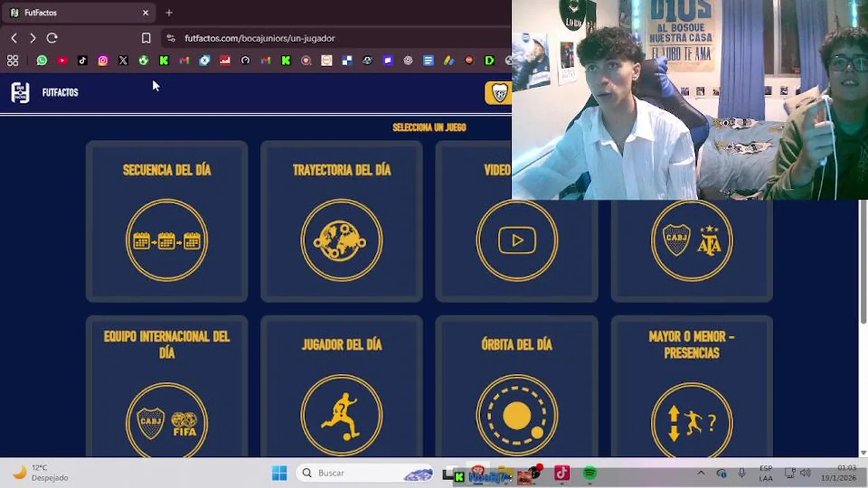868x488 pixels.
Task: Open the TikTok app in taskbar
Action: pyautogui.click(x=562, y=473)
